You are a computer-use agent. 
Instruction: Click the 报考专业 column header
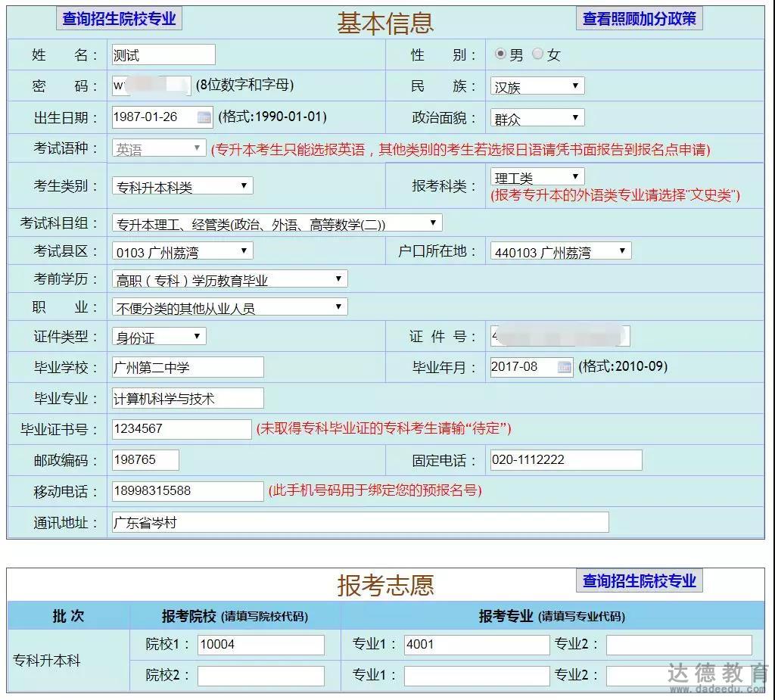(x=552, y=616)
